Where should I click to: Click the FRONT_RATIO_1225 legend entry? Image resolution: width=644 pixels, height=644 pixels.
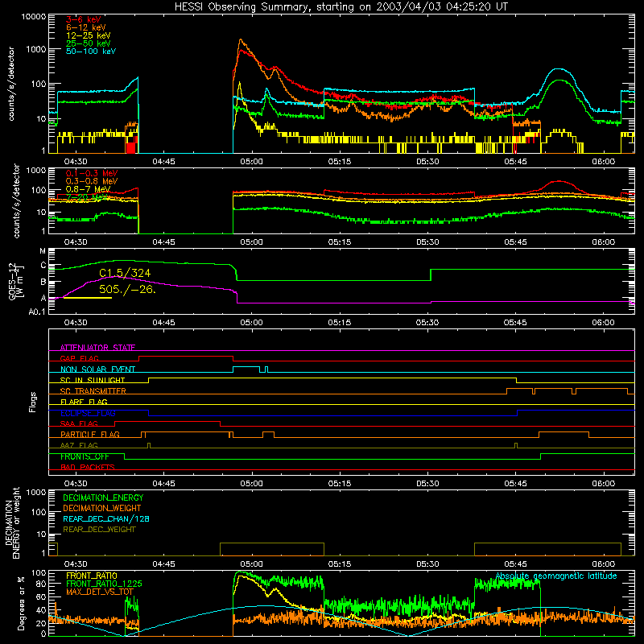click(x=104, y=584)
